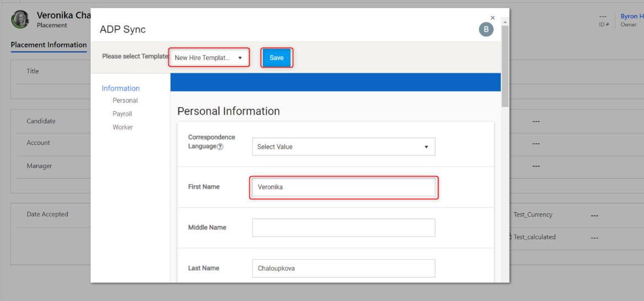Go to the Worker section
Image resolution: width=644 pixels, height=301 pixels.
(123, 127)
